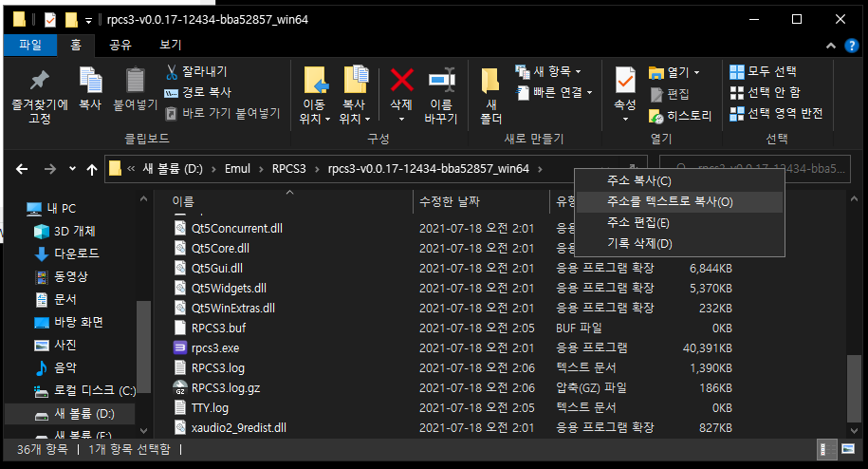Switch to details view status bar icon
868x469 pixels.
coord(826,450)
